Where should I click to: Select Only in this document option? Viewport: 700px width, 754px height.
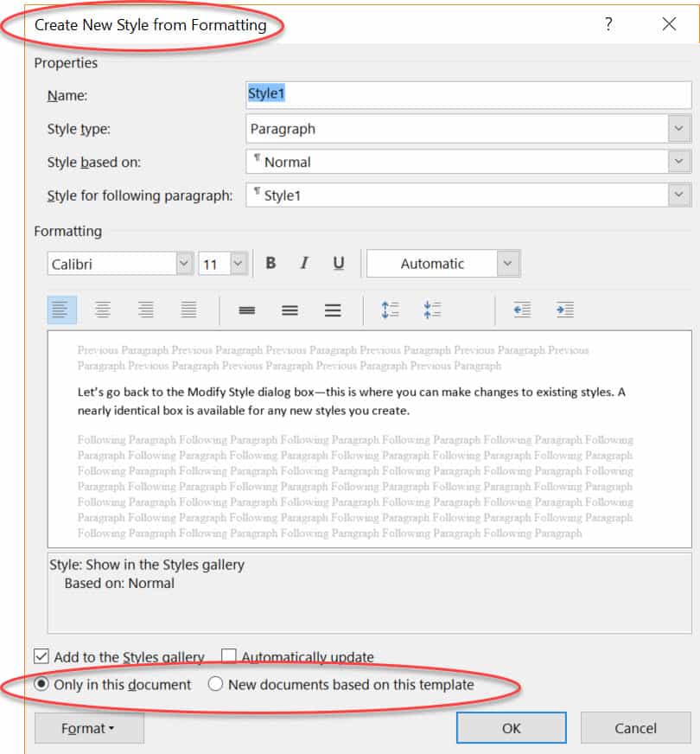(x=41, y=684)
